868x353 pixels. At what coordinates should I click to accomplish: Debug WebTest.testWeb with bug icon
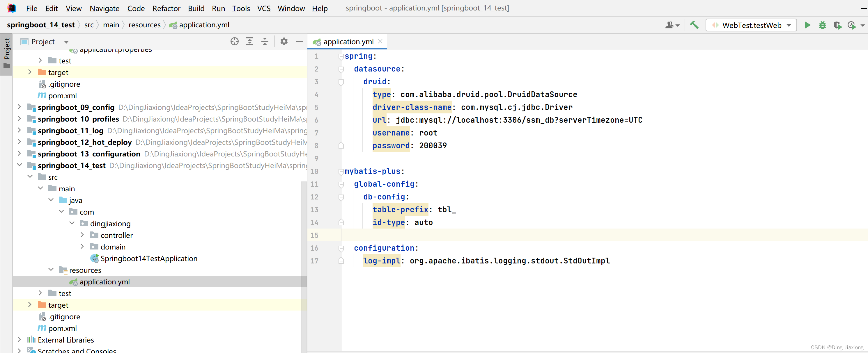coord(823,25)
